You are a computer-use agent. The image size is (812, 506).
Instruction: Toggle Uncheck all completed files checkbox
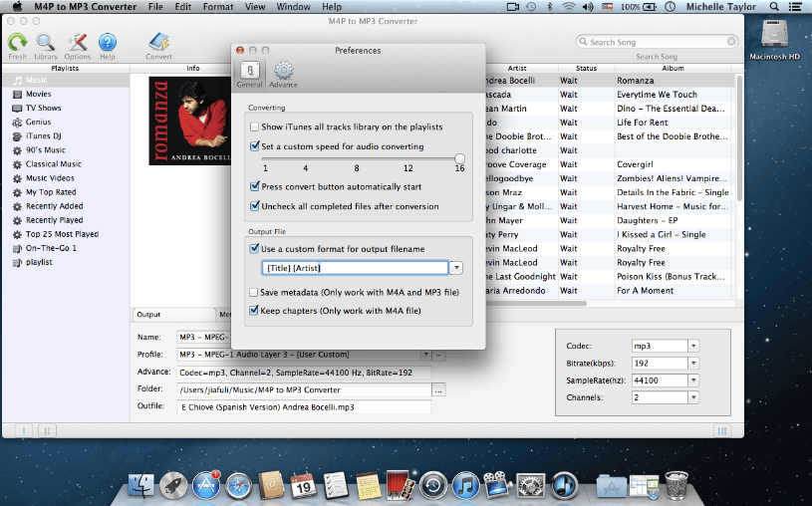click(254, 206)
